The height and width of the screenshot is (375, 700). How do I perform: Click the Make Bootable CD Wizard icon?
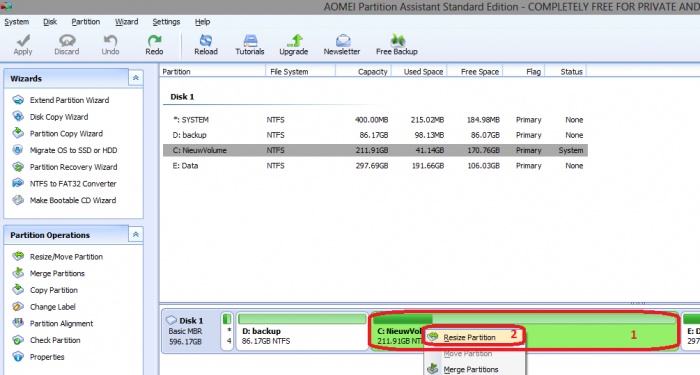tap(18, 200)
